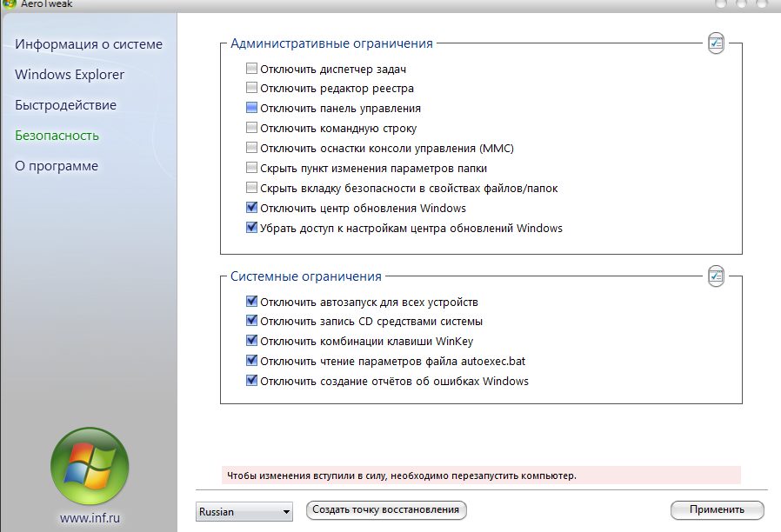Screen dimensions: 781x532
Task: Click the 'Создать точку восстановления' button
Action: click(386, 510)
